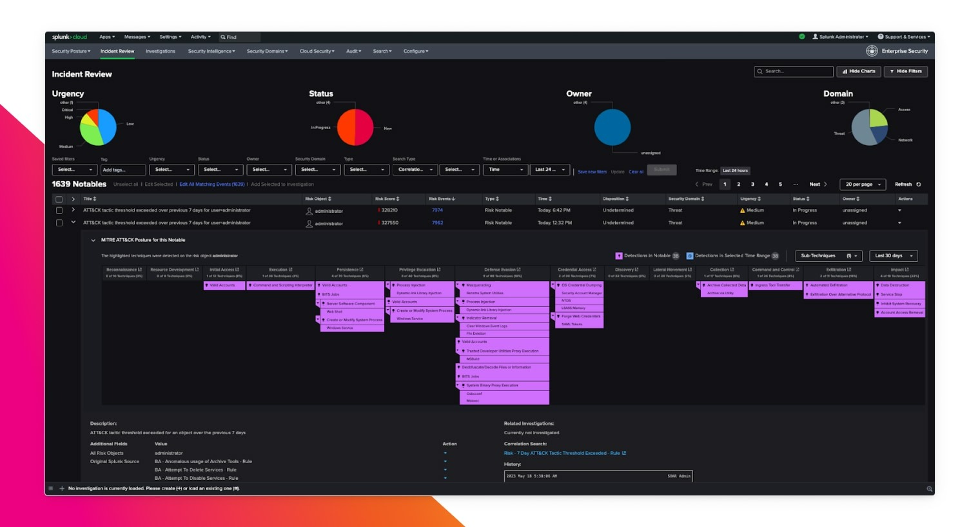The width and height of the screenshot is (980, 527).
Task: Open the Urgency filter dropdown
Action: coord(171,170)
